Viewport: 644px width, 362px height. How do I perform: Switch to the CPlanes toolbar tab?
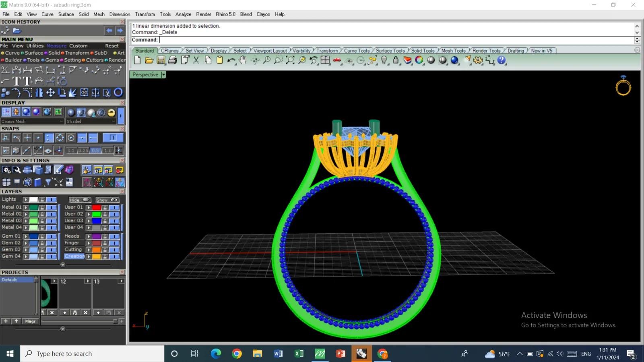tap(169, 51)
